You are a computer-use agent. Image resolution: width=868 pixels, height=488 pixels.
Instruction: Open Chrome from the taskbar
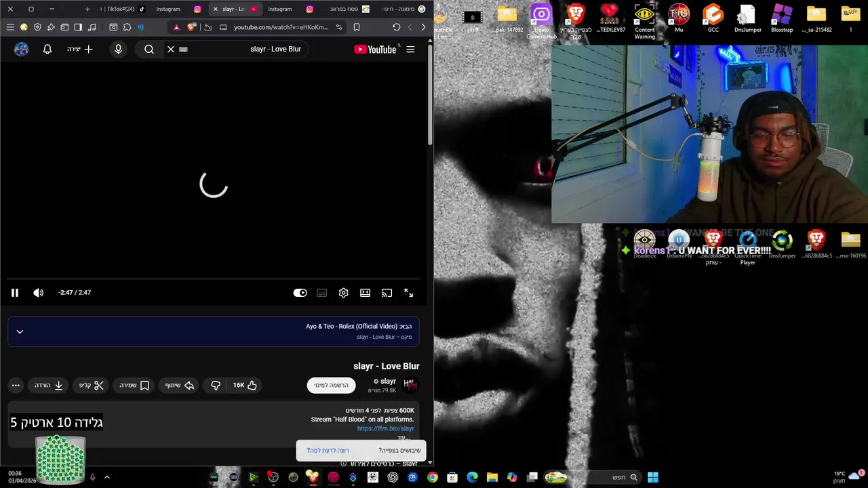(x=432, y=477)
